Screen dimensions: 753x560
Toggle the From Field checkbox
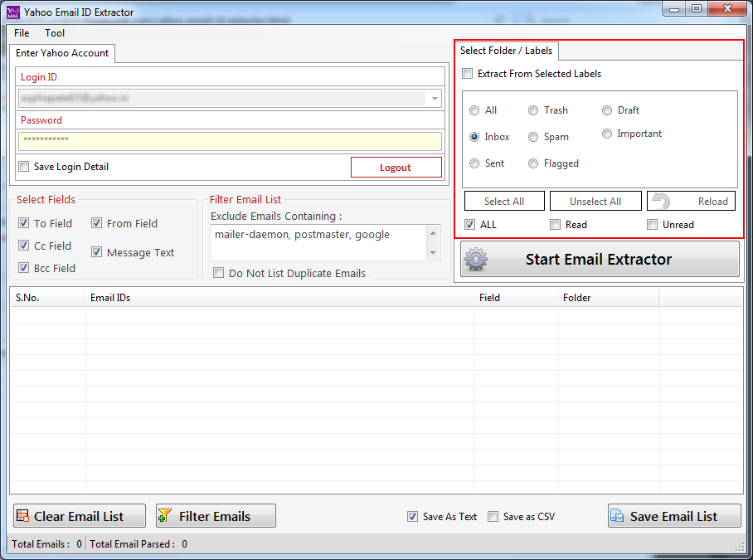[x=96, y=223]
